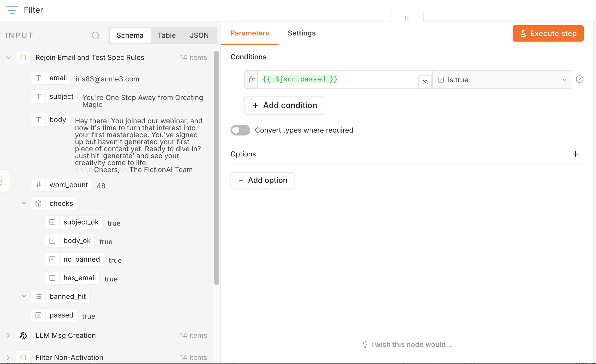This screenshot has height=364, width=596.
Task: Toggle Convert types where required switch
Action: click(240, 130)
